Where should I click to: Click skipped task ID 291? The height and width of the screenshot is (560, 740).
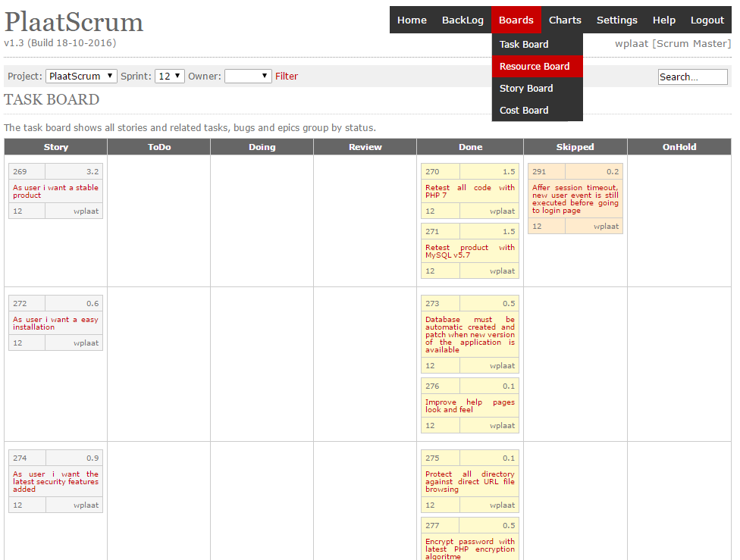[539, 172]
